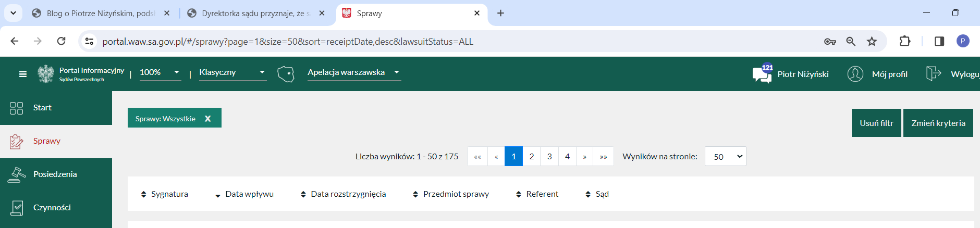
Task: Click the Poland map appellation icon
Action: (286, 74)
